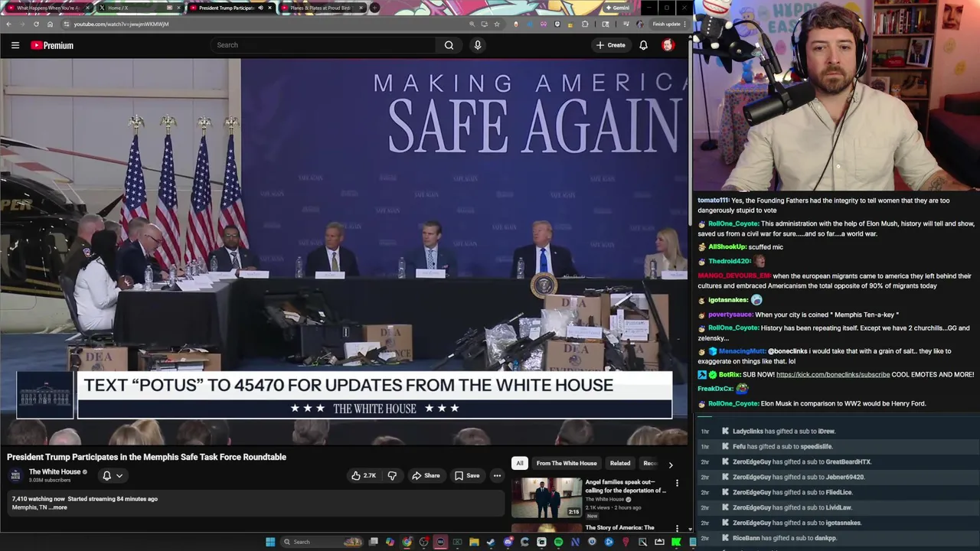980x551 pixels.
Task: Expand channel notification bell dropdown
Action: [x=113, y=475]
